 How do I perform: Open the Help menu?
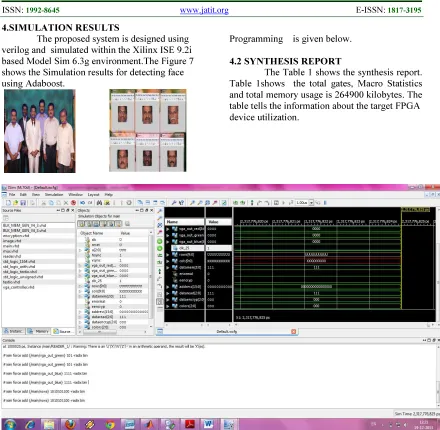(109, 194)
